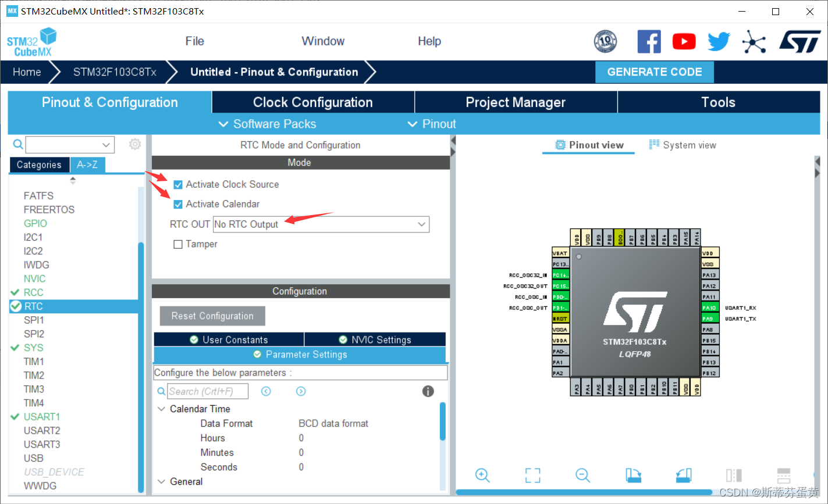Click the upper collapse arrow on the pinout pane divider
Image resolution: width=828 pixels, height=504 pixels.
tap(453, 141)
